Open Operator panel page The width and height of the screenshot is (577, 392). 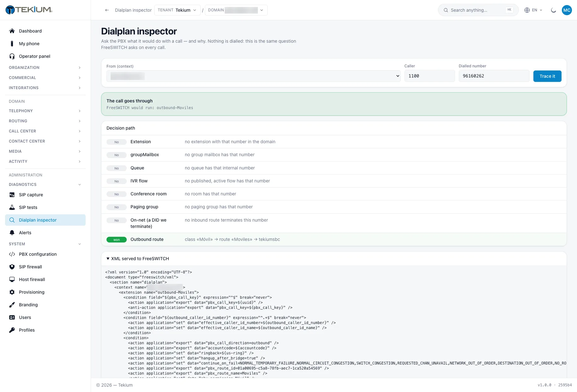coord(45,56)
